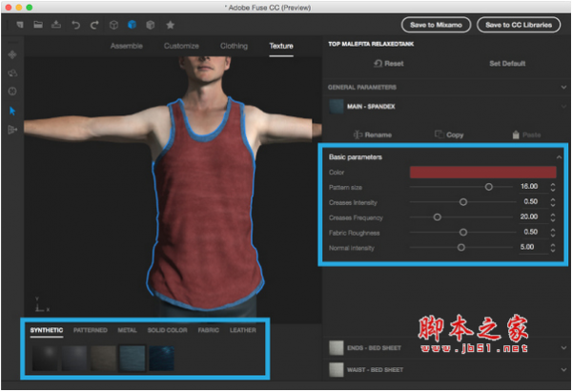Image resolution: width=572 pixels, height=392 pixels.
Task: Choose the FABRIC material category
Action: 208,330
